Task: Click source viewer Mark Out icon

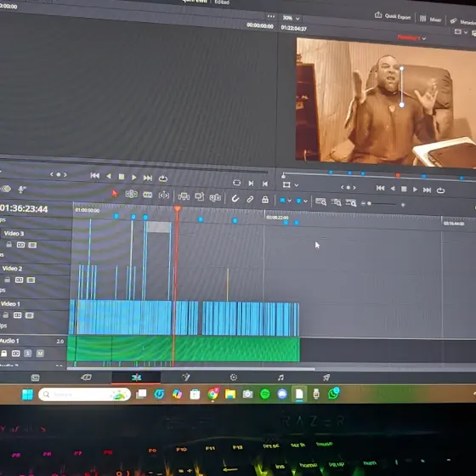Action: pos(265,184)
